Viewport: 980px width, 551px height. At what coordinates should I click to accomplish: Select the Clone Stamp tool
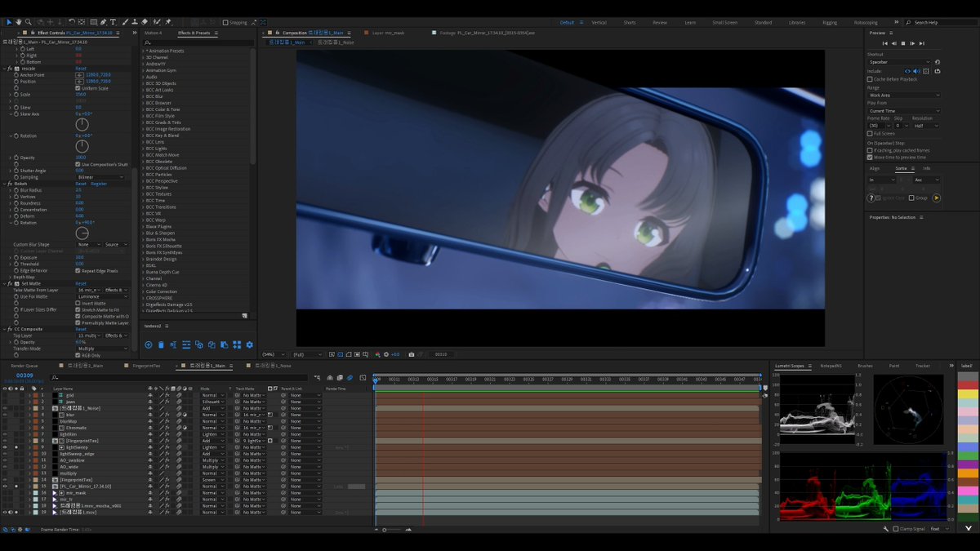tap(134, 22)
